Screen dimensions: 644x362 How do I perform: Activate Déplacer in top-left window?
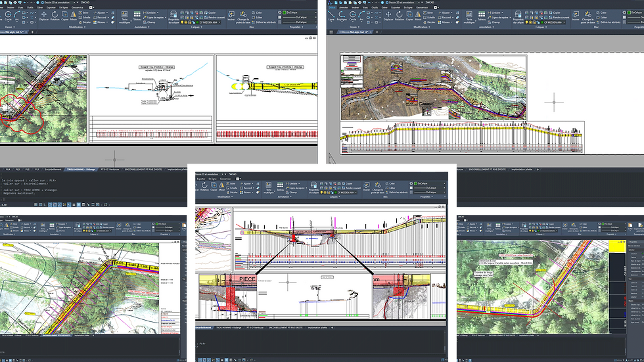[43, 16]
